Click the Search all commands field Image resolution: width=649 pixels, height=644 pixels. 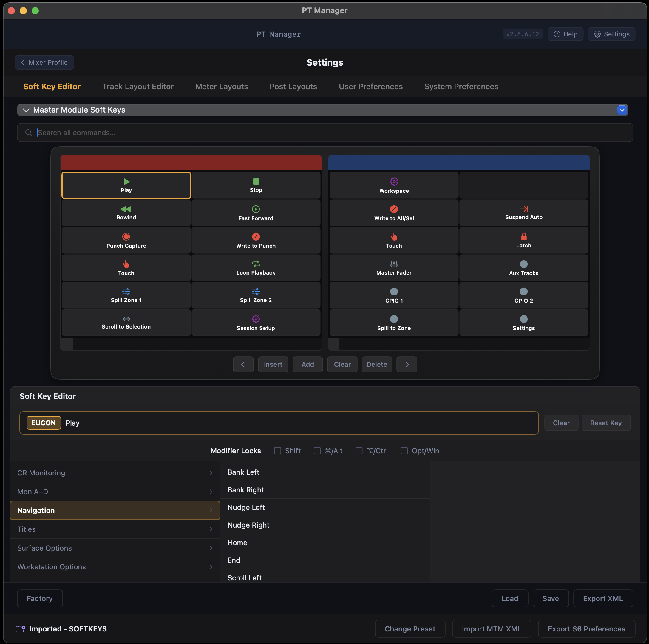click(x=325, y=133)
